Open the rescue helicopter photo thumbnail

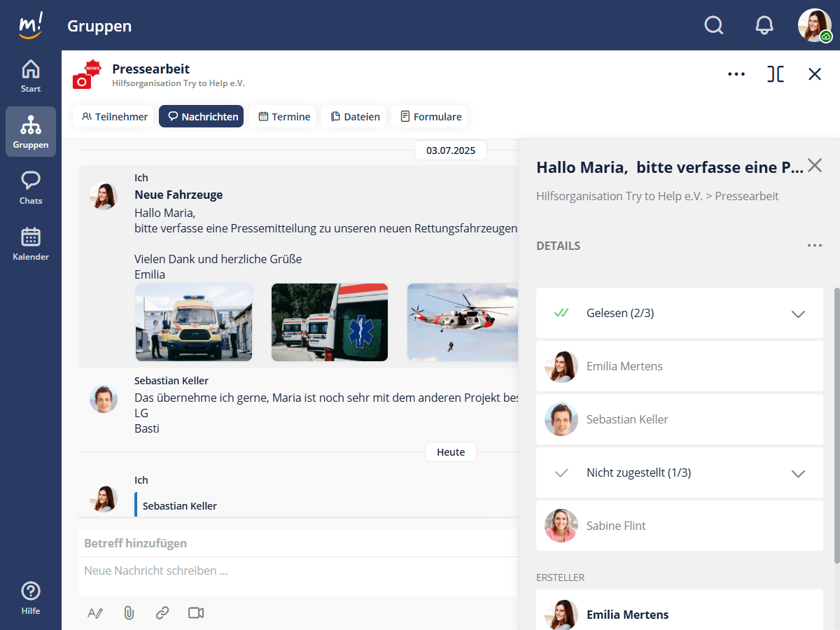pyautogui.click(x=463, y=322)
